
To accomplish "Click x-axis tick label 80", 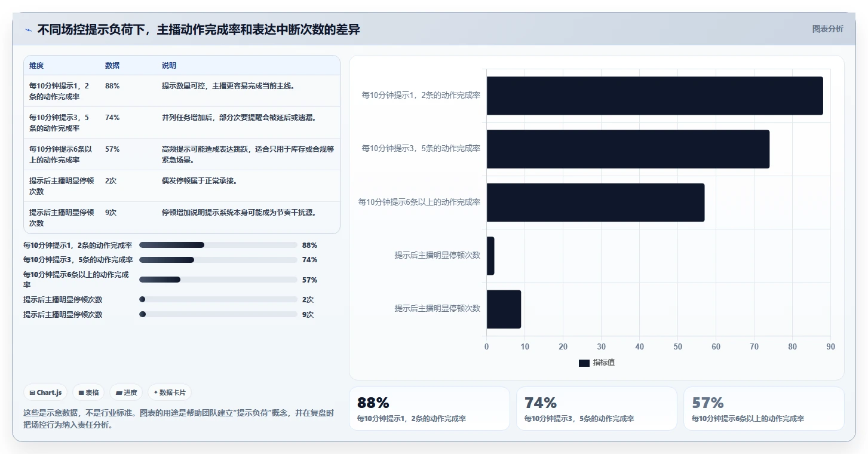I will coord(792,346).
